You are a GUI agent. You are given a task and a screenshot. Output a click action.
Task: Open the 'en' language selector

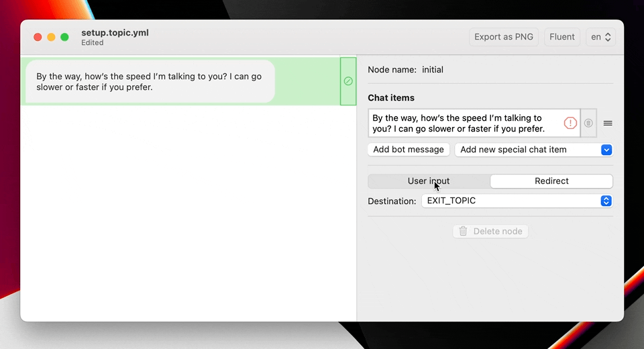pos(600,37)
